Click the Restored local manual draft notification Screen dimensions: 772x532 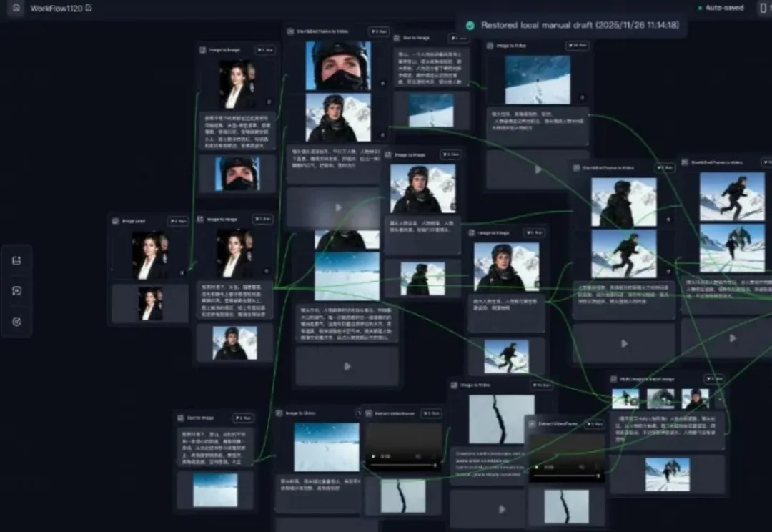click(x=572, y=25)
